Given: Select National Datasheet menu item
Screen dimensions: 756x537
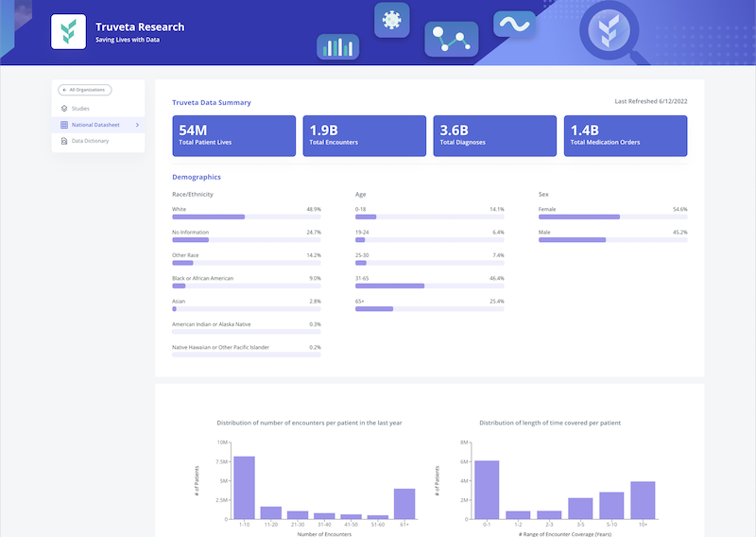Looking at the screenshot, I should [x=98, y=125].
